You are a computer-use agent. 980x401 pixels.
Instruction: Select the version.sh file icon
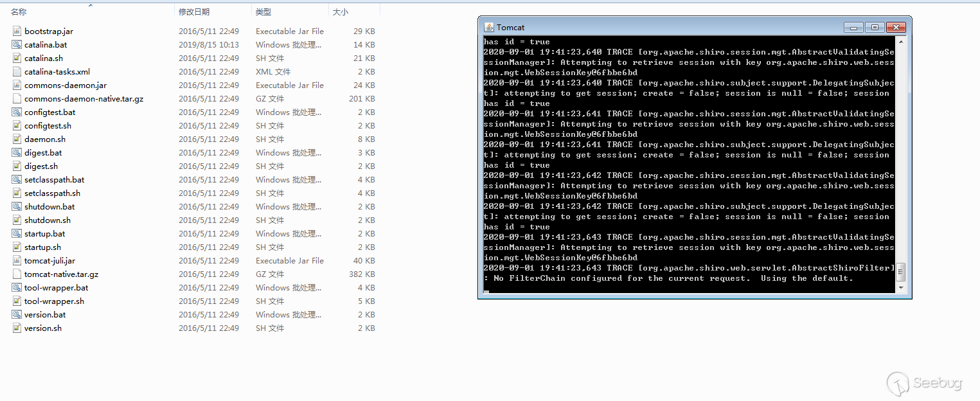(x=17, y=328)
